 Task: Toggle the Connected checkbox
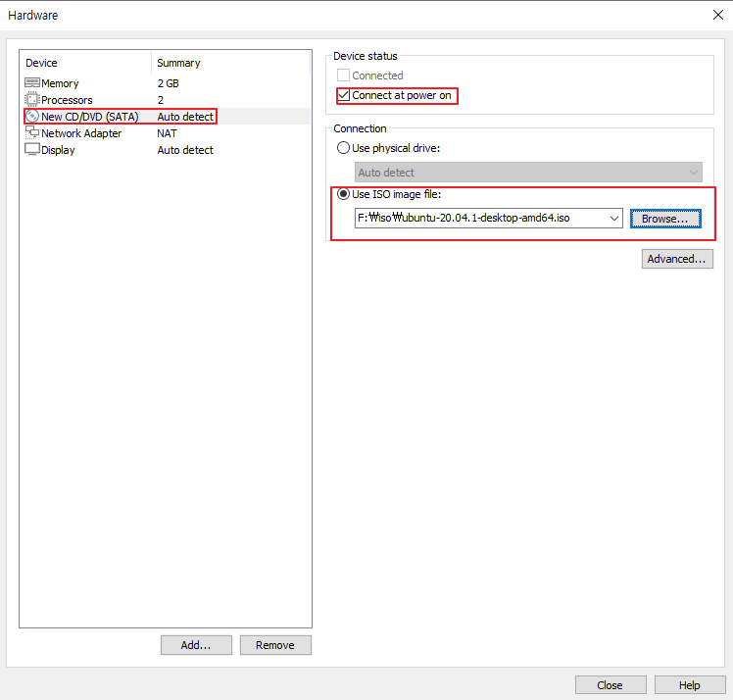coord(343,75)
